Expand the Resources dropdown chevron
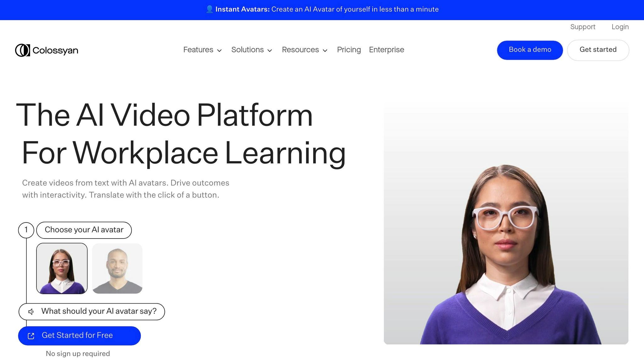This screenshot has height=362, width=644. [x=325, y=51]
